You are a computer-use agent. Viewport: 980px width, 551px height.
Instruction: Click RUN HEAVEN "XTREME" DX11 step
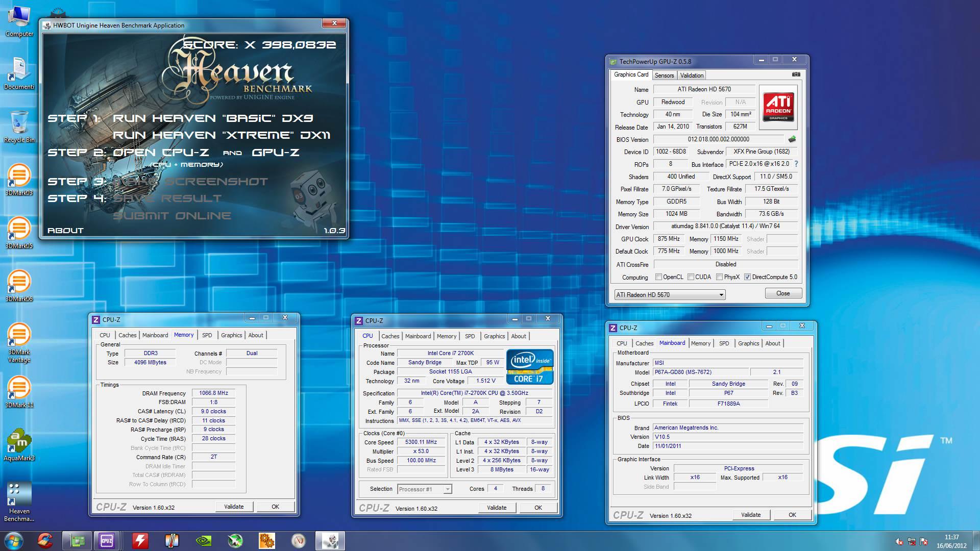pos(222,135)
